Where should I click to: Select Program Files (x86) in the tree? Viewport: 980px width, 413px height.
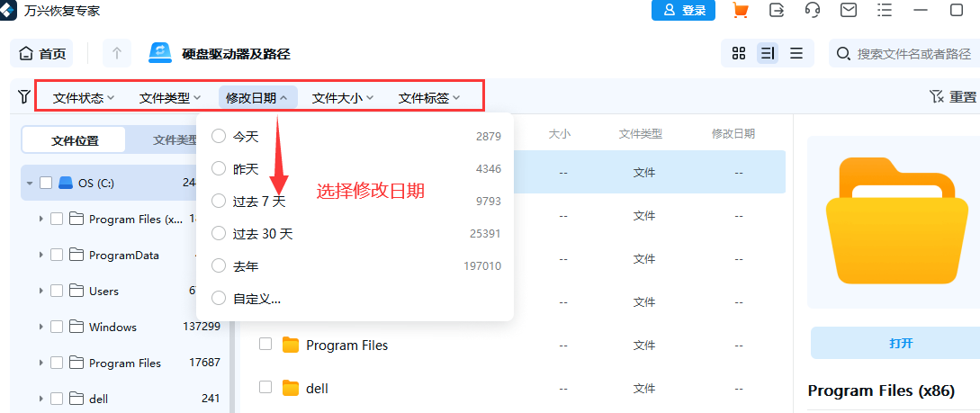coord(136,220)
